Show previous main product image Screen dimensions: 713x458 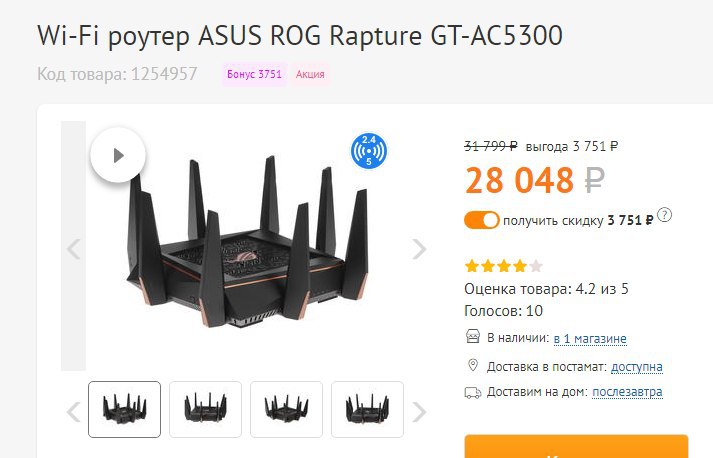point(74,249)
